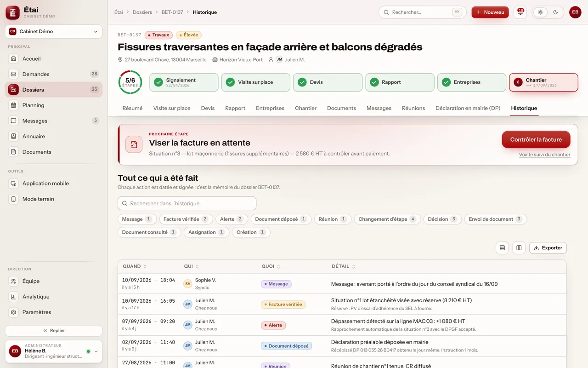Screen dimensions: 588x368
Task: Follow the Voir le suivi du chantier link
Action: [x=545, y=155]
